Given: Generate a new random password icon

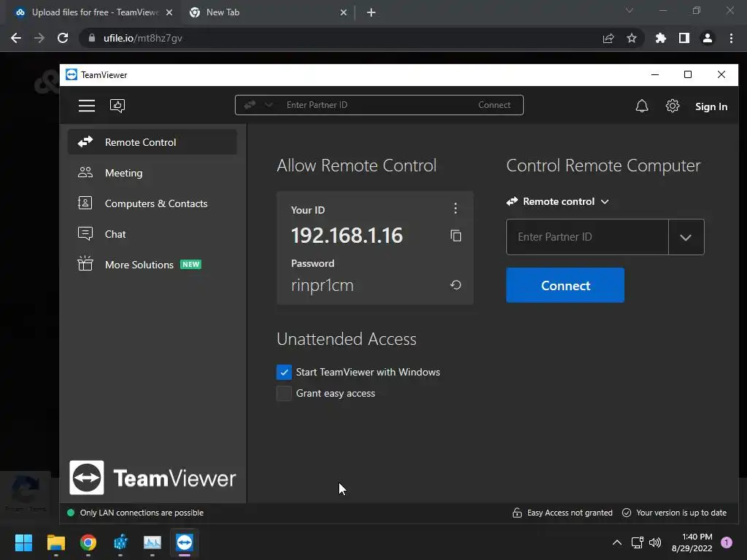Looking at the screenshot, I should (x=455, y=285).
